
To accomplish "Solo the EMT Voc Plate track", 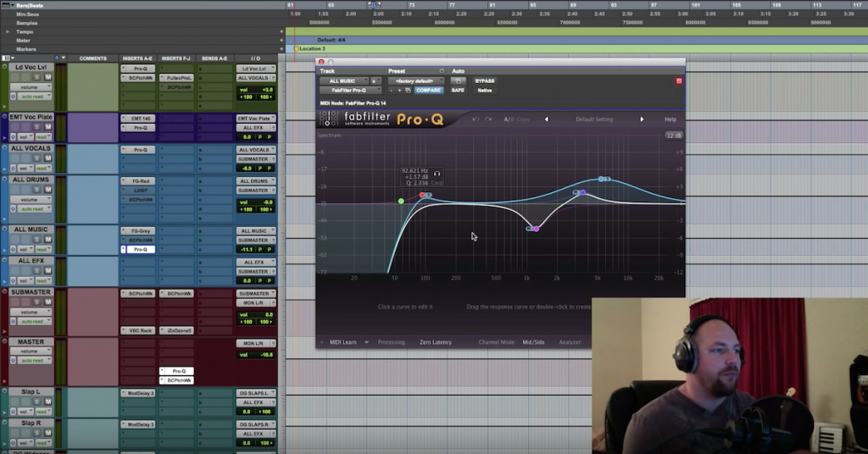I will tap(37, 127).
